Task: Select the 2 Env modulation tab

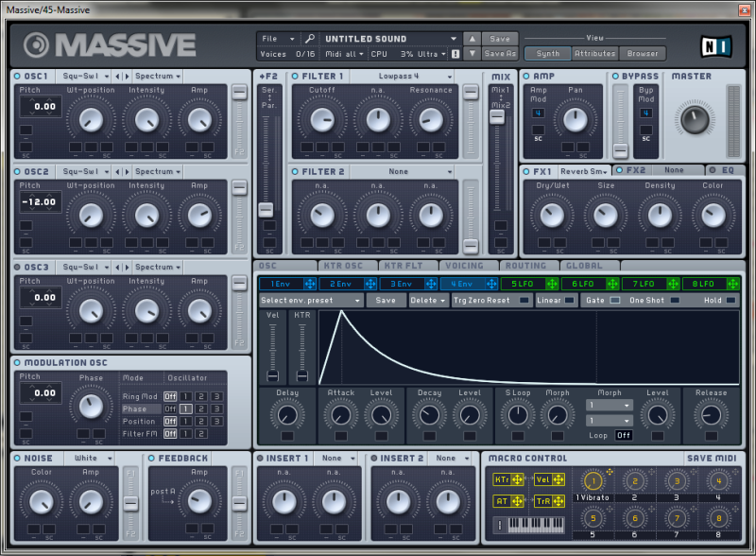Action: pyautogui.click(x=341, y=284)
